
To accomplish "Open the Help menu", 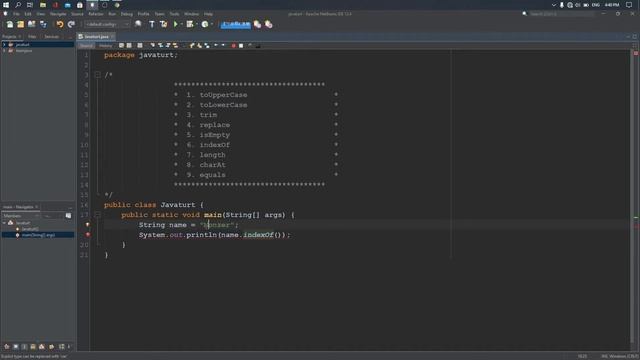I will [208, 14].
